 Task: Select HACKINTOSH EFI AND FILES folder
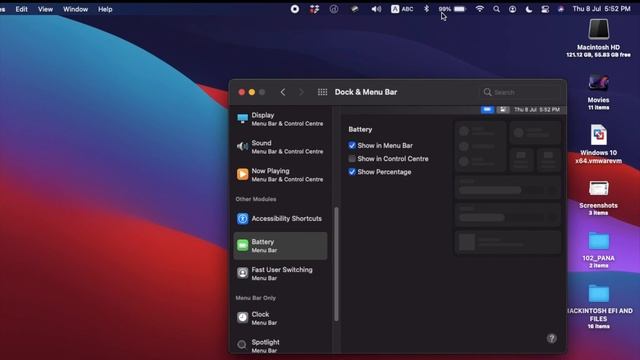(x=598, y=307)
